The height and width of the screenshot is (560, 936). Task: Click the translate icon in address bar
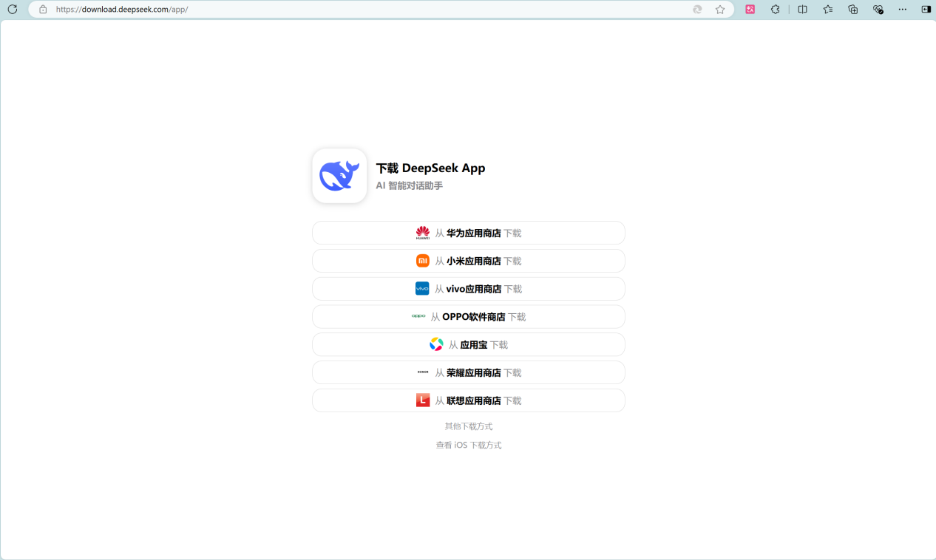point(697,10)
